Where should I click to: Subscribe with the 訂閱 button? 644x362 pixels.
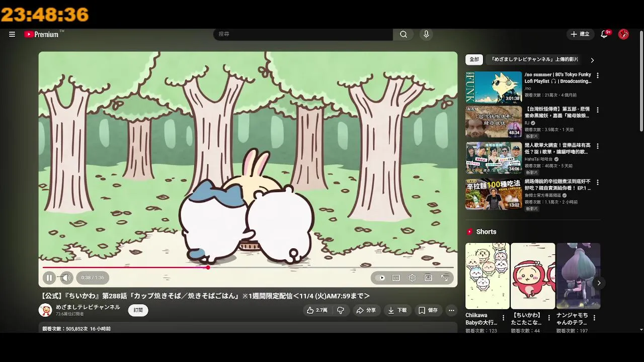pos(138,310)
